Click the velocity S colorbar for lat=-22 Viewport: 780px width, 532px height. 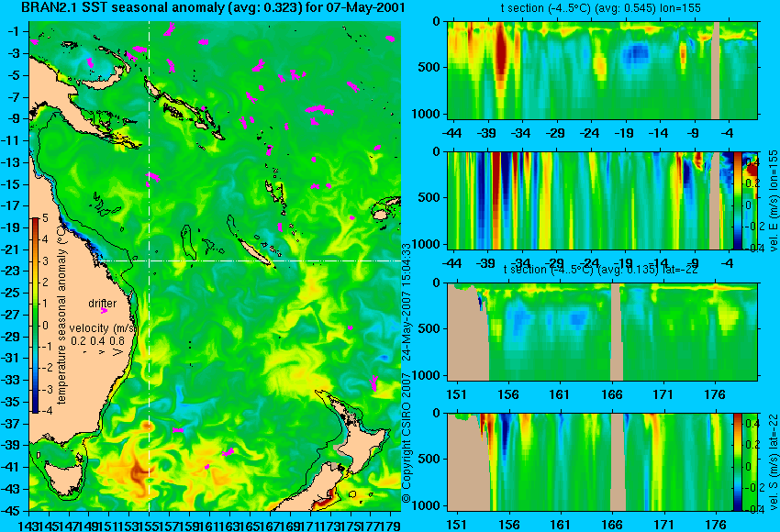click(x=738, y=462)
